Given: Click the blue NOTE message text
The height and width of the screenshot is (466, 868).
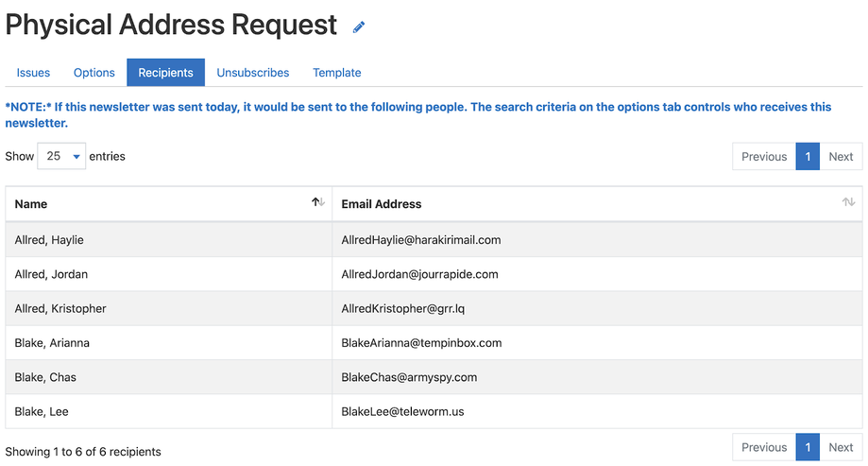Looking at the screenshot, I should [418, 114].
